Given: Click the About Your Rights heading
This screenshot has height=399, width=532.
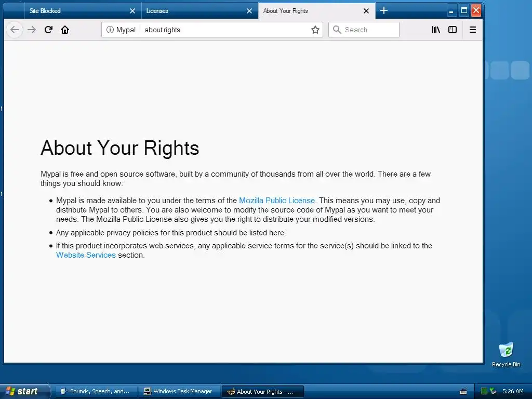Looking at the screenshot, I should 120,148.
